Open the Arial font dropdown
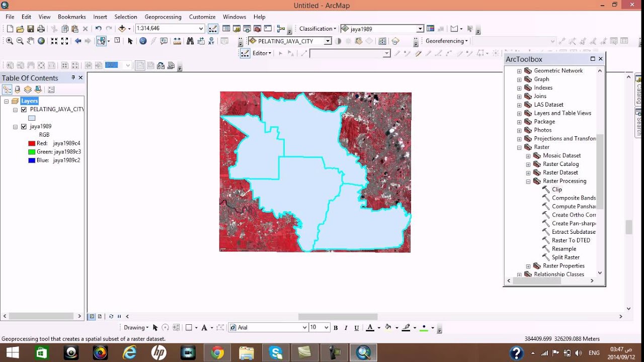Screen dimensions: 644x362 point(304,327)
